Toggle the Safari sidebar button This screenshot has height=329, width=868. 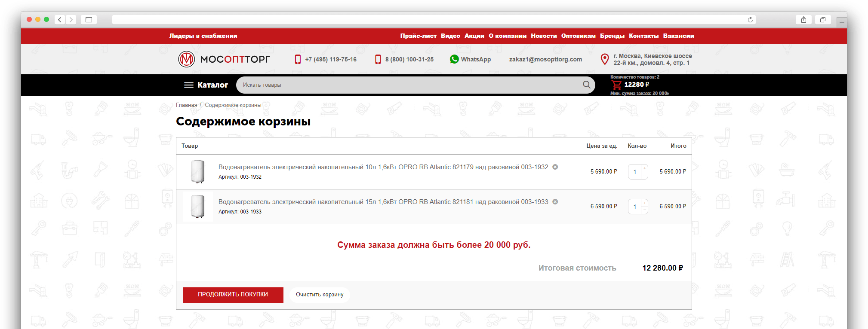89,20
